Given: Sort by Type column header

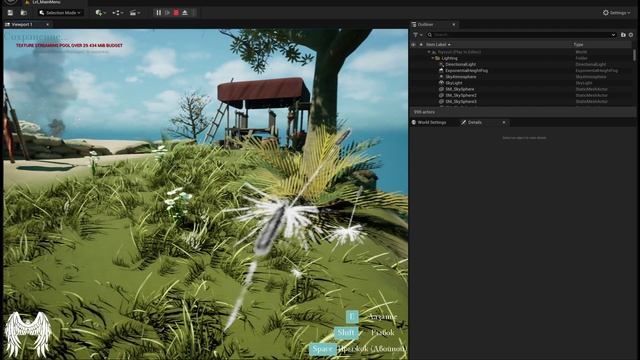Looking at the screenshot, I should 578,44.
